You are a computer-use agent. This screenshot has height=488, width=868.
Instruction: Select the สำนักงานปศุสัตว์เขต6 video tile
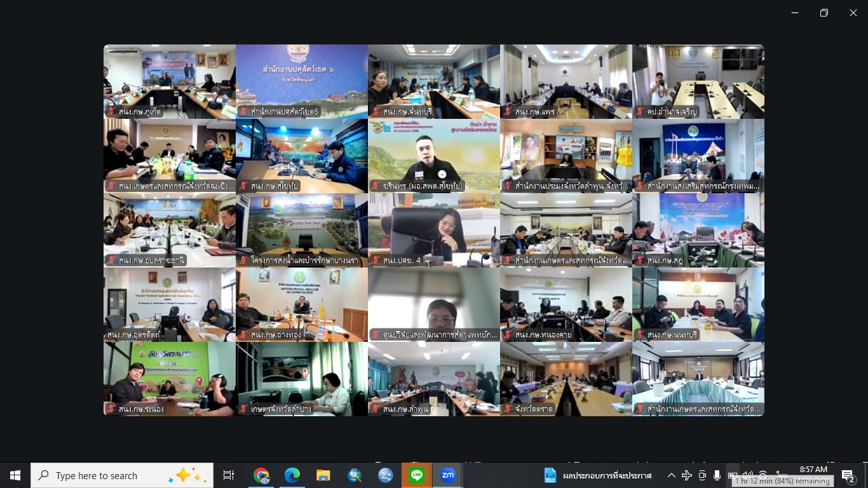pos(302,81)
